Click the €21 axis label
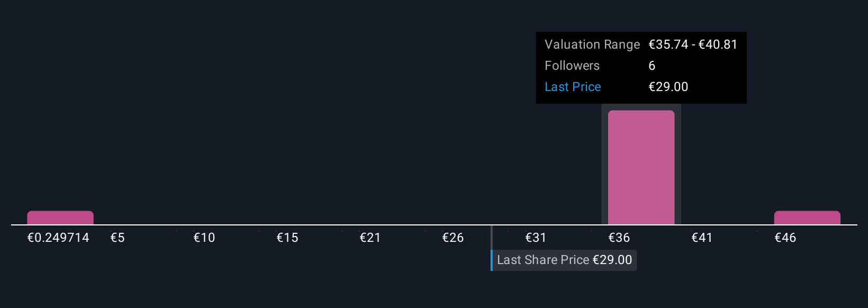The height and width of the screenshot is (308, 868). pos(370,238)
